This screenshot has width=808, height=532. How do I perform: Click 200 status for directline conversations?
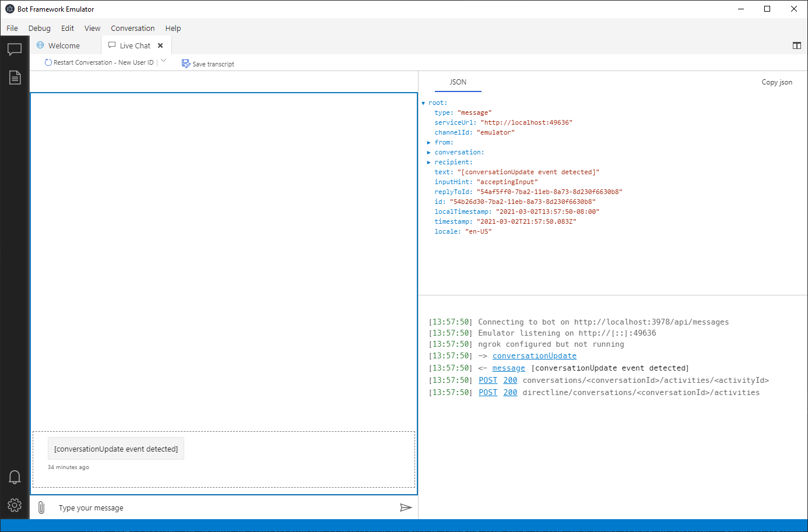[510, 393]
